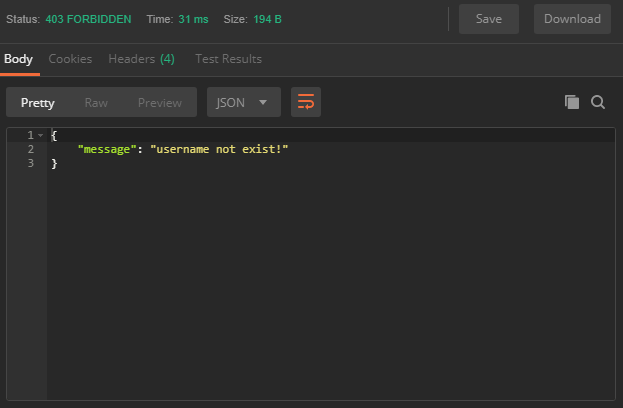Screen dimensions: 623x408
Task: Select the Preview view mode
Action: tap(160, 103)
